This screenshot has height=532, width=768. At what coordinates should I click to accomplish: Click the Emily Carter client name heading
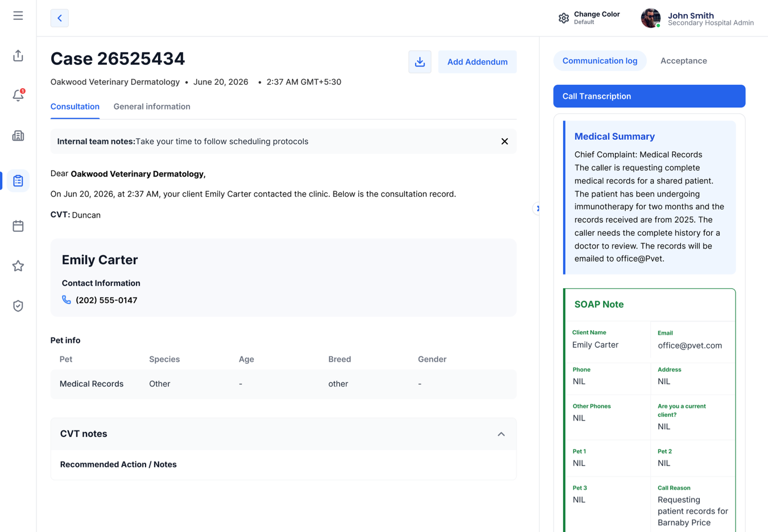[x=100, y=260]
